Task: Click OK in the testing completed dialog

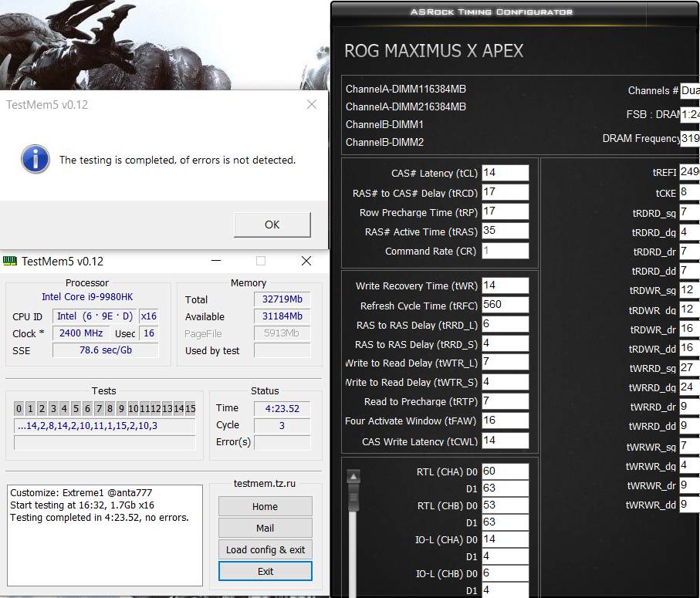Action: (272, 225)
